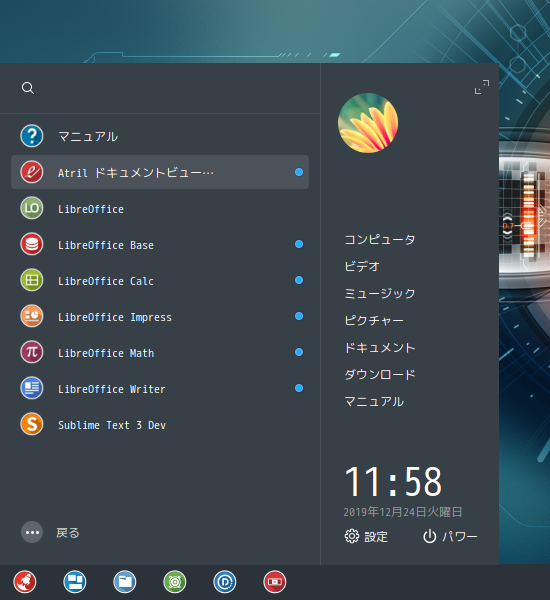This screenshot has width=550, height=600.
Task: Select Atril ドキュメントビュー text label
Action: [136, 173]
